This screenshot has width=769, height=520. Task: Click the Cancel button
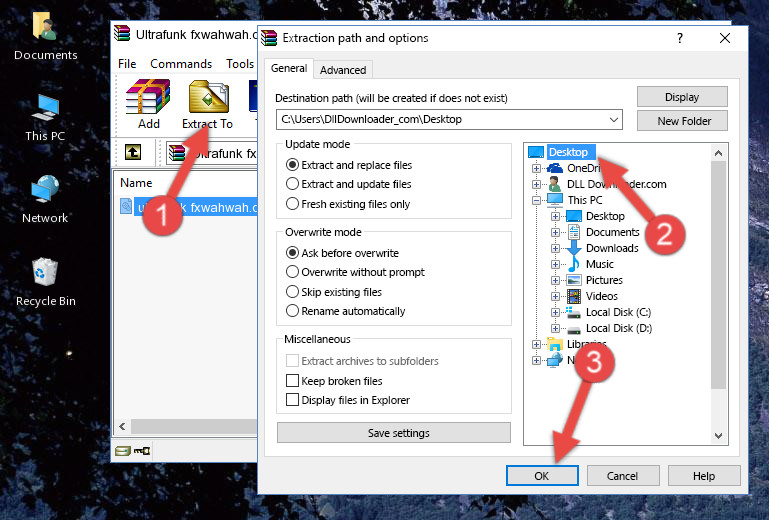tap(622, 476)
